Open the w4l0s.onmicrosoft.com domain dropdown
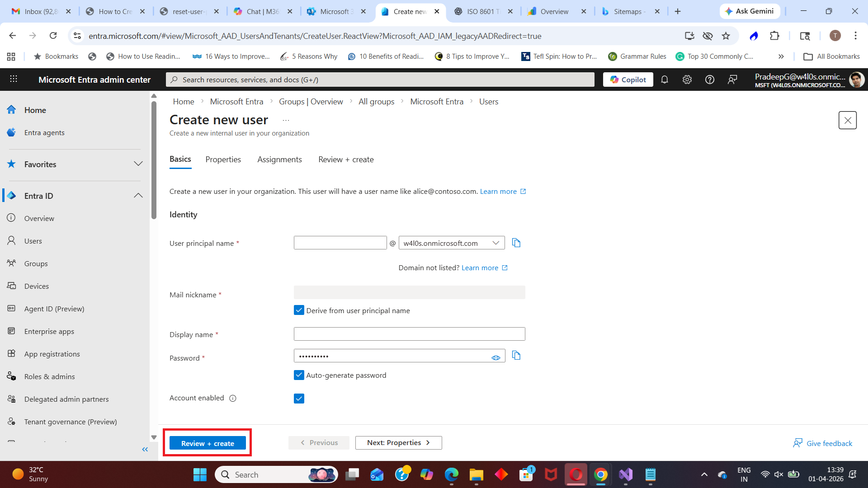 click(451, 243)
